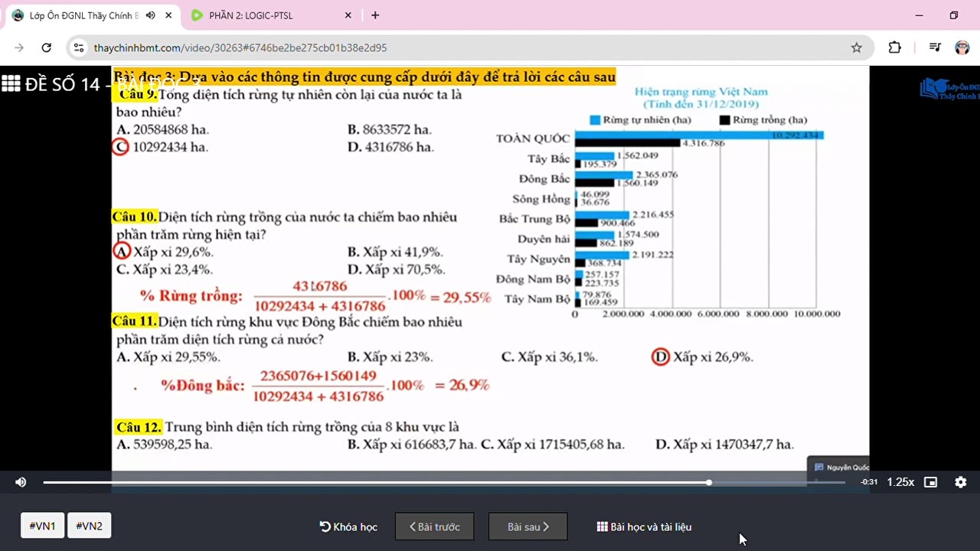Enable picture-in-picture mode

tap(930, 482)
